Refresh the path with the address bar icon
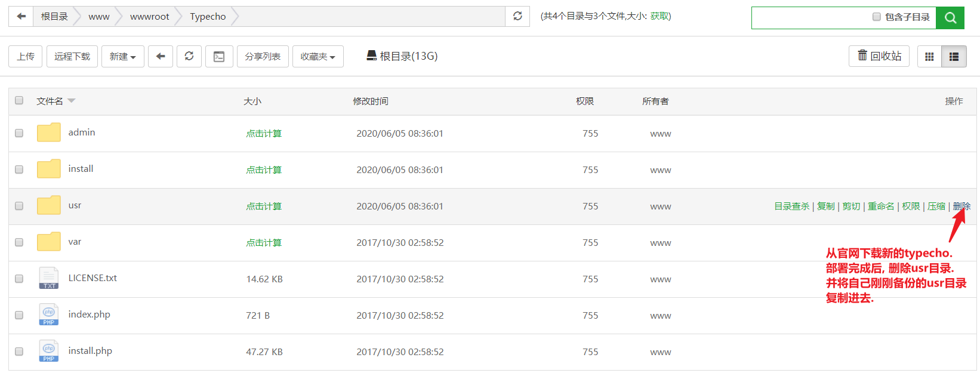The image size is (980, 376). coord(517,16)
